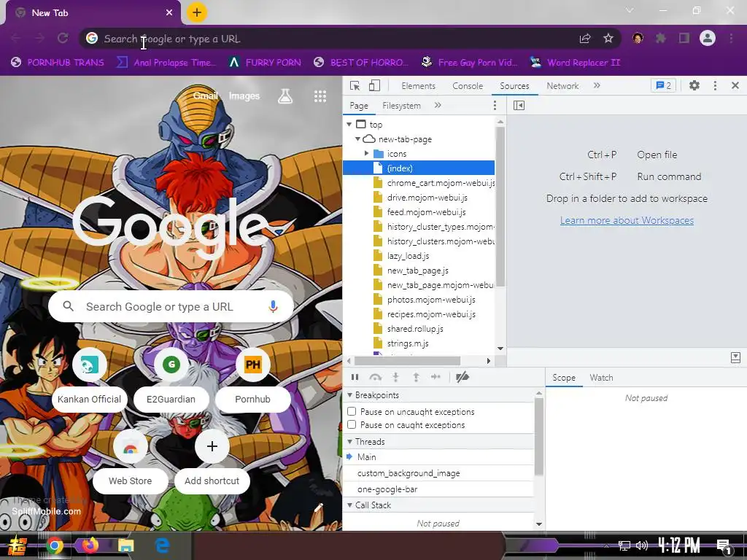Image resolution: width=747 pixels, height=560 pixels.
Task: Collapse the Call Stack section
Action: 349,505
